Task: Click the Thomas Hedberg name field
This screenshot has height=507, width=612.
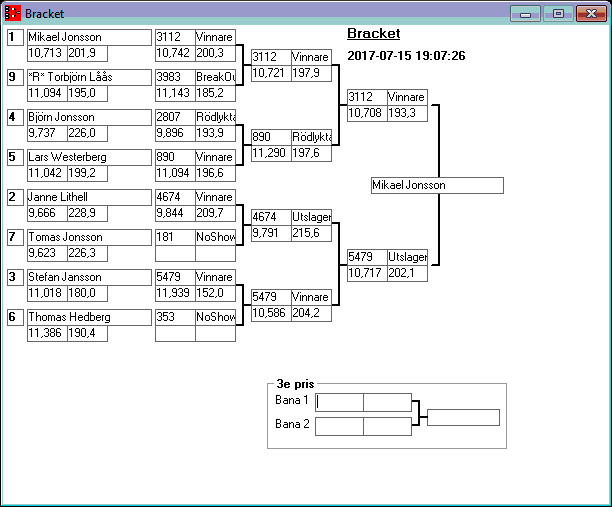Action: coord(87,317)
